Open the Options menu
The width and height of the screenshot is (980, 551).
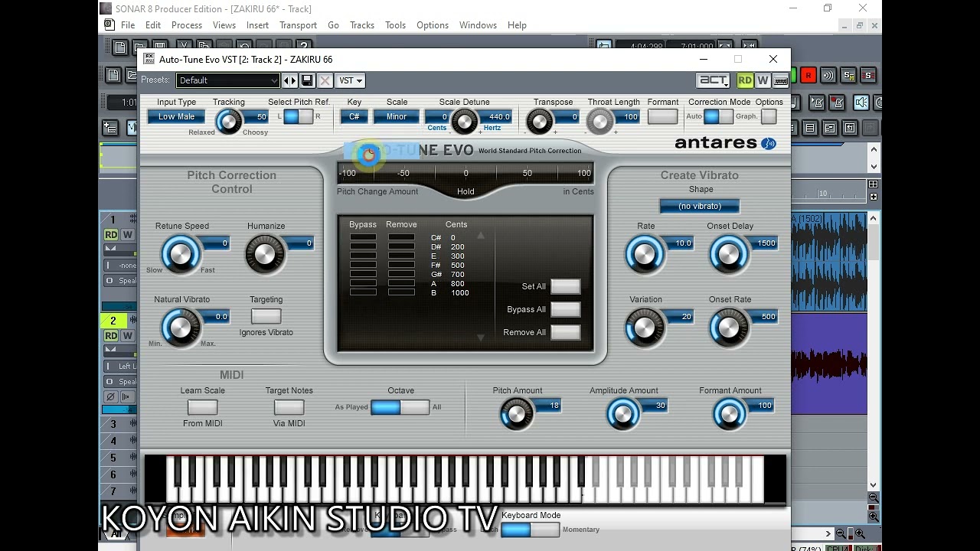click(433, 25)
